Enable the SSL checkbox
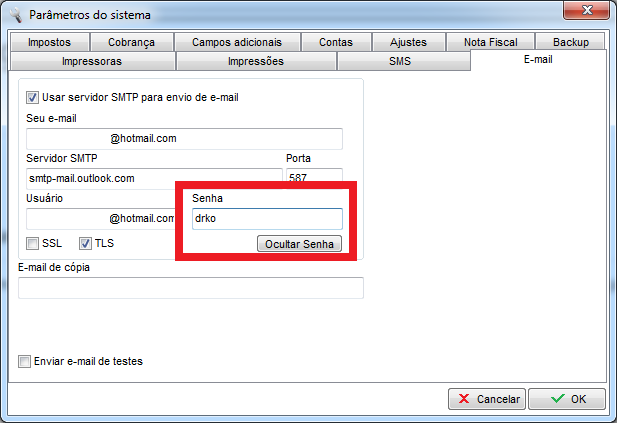 click(x=34, y=243)
